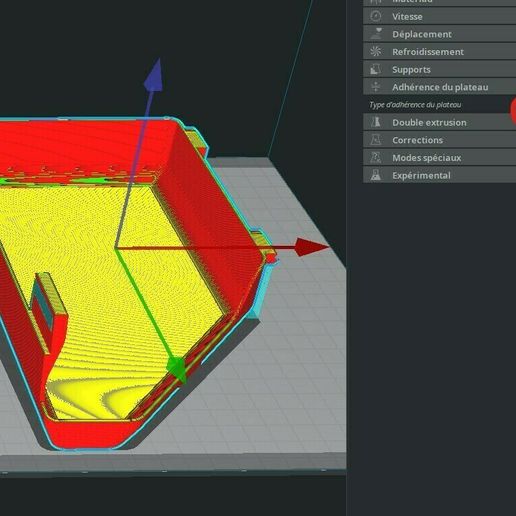Expand the Expérimental settings category

(x=439, y=175)
